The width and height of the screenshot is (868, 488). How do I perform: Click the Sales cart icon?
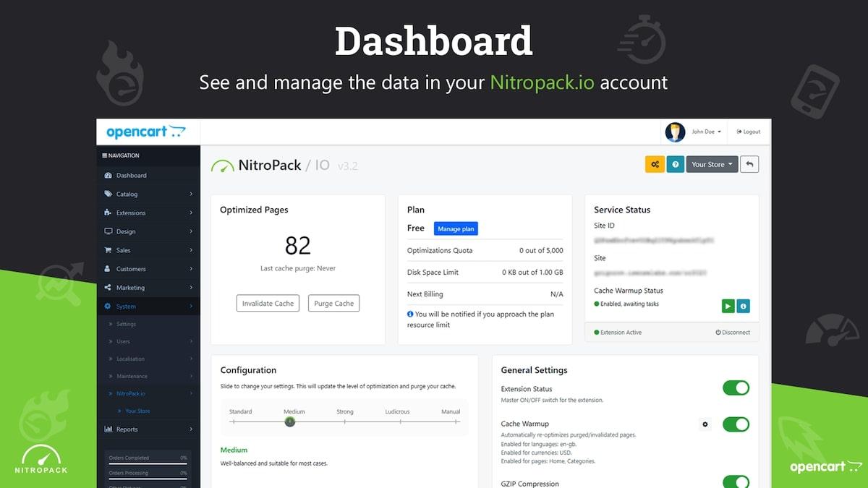[109, 250]
